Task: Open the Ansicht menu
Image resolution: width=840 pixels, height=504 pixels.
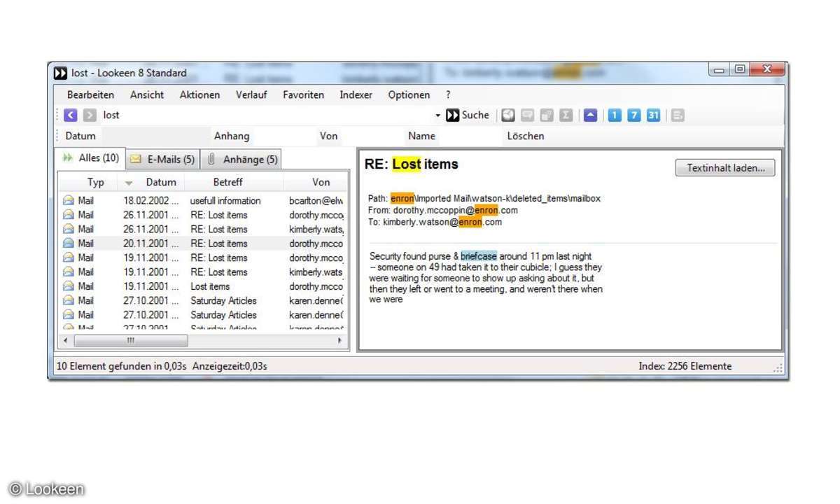Action: [x=147, y=94]
